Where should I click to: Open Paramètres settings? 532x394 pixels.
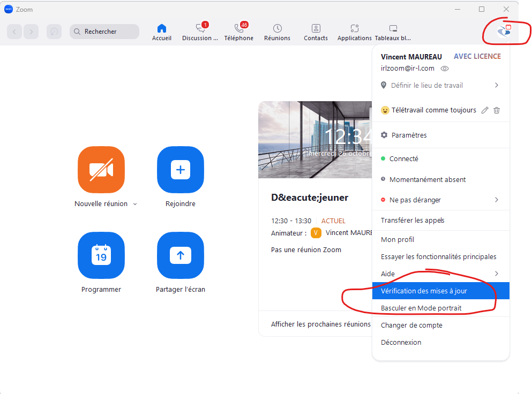[441, 135]
